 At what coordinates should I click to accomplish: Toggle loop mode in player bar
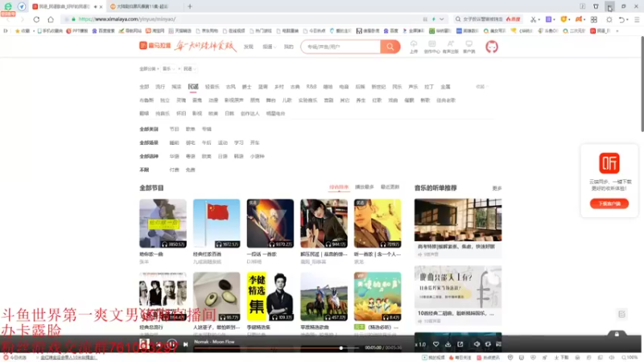point(488,344)
